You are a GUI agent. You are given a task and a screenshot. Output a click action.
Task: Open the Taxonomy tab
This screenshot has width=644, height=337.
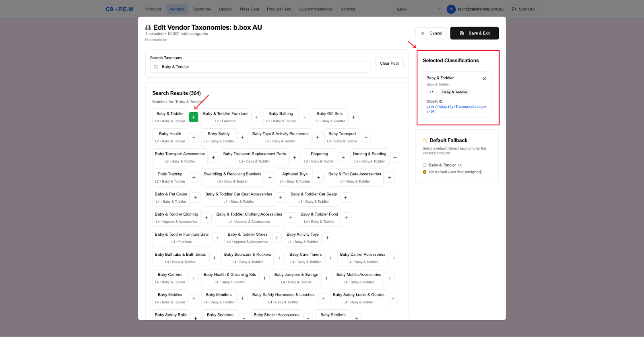click(x=202, y=9)
